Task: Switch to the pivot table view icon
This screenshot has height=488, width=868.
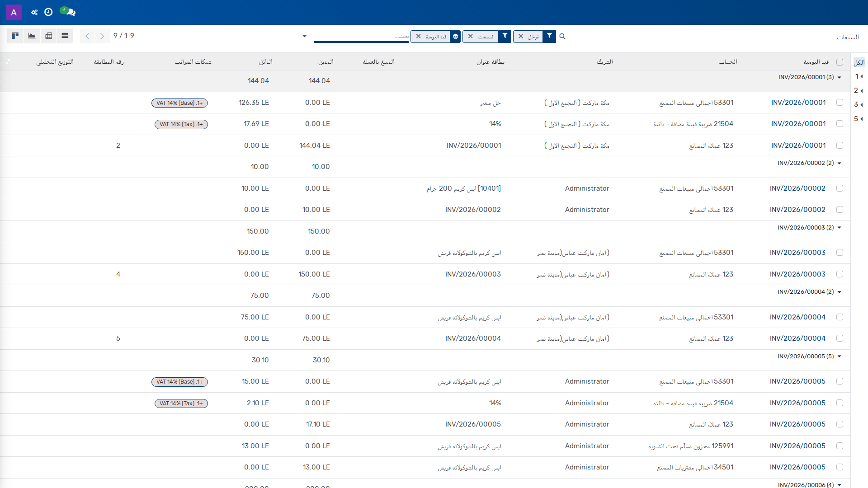Action: (48, 36)
